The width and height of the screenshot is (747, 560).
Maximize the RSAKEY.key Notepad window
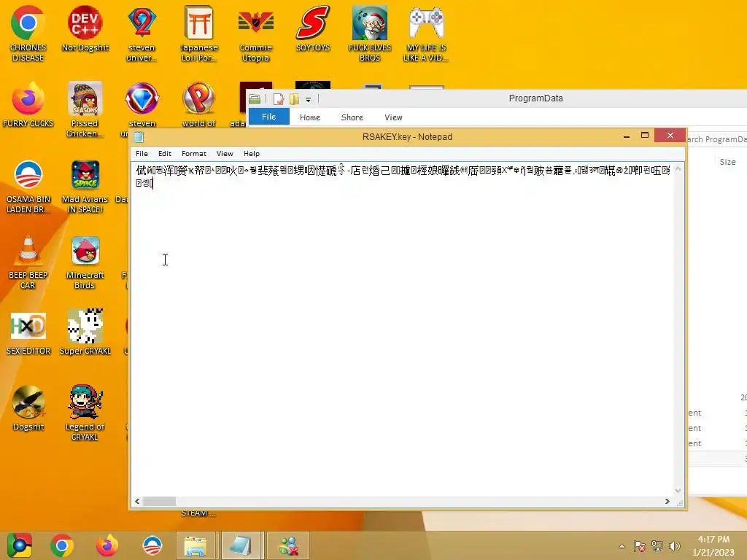(x=645, y=136)
